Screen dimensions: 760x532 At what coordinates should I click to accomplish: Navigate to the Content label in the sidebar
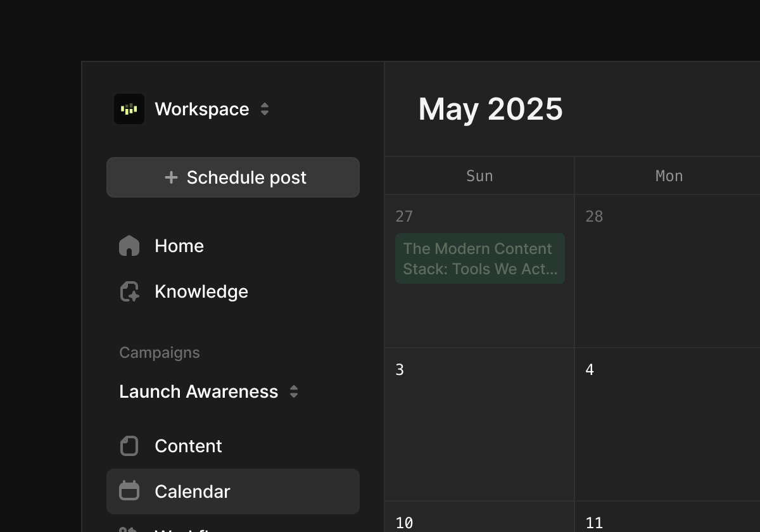click(188, 446)
